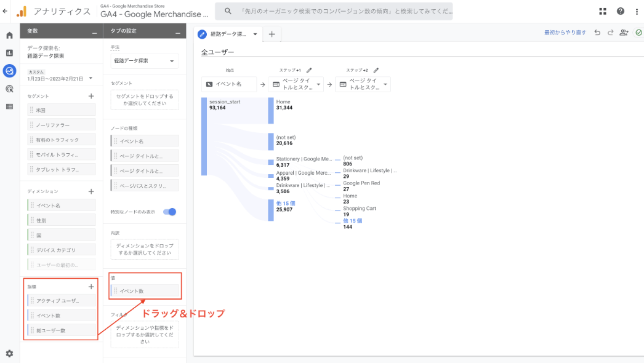Click the Analytics logo
The height and width of the screenshot is (363, 644).
click(x=22, y=12)
